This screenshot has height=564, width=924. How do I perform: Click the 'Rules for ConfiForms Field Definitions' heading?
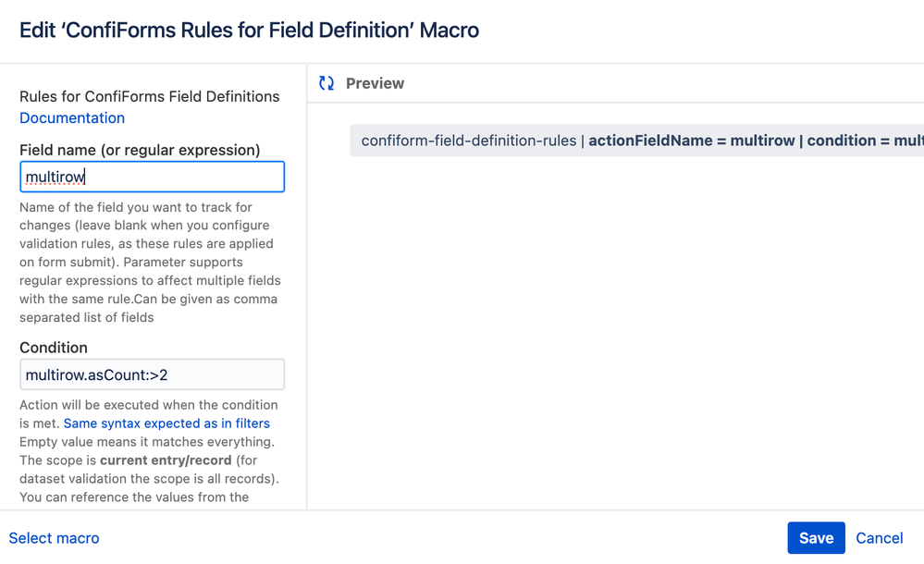(x=150, y=97)
